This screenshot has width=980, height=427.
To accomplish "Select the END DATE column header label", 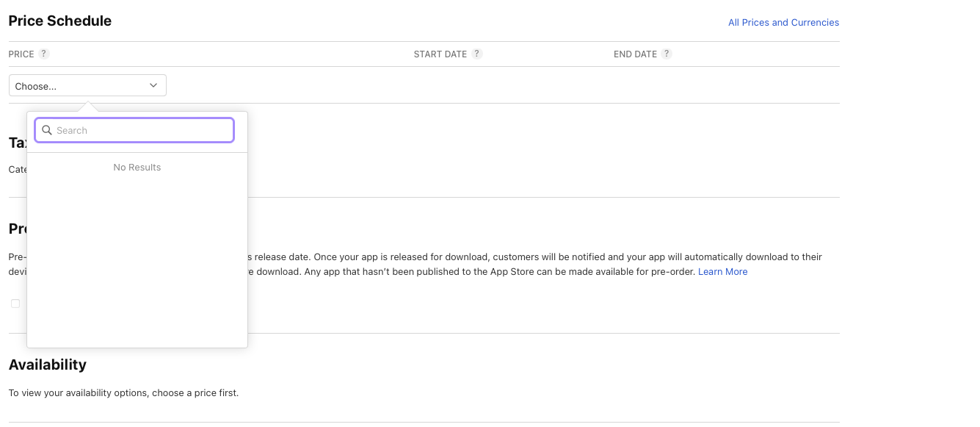I will (635, 54).
